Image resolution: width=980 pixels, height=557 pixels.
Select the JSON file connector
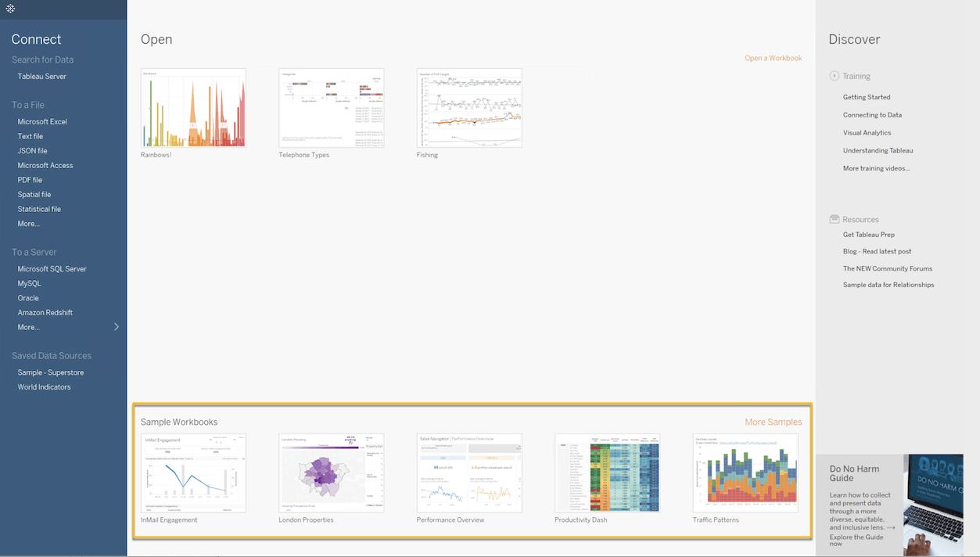coord(33,151)
